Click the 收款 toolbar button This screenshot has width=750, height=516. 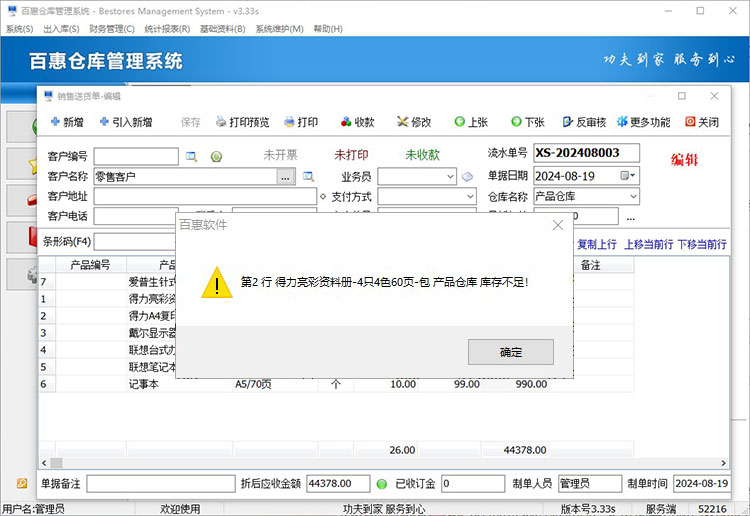358,122
